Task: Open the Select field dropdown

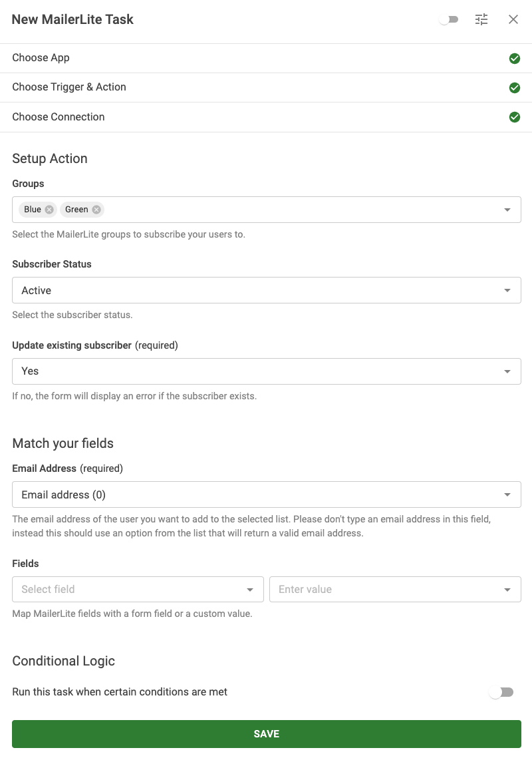Action: [138, 590]
